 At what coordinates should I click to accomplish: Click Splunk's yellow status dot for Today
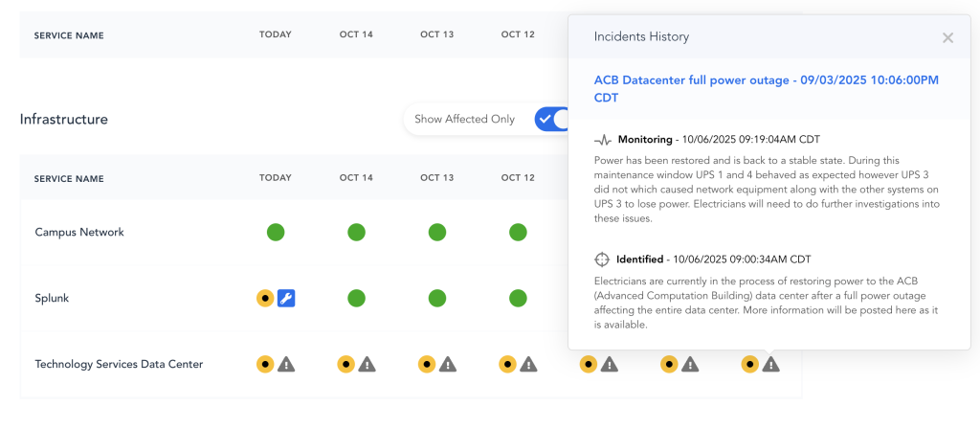[x=265, y=298]
